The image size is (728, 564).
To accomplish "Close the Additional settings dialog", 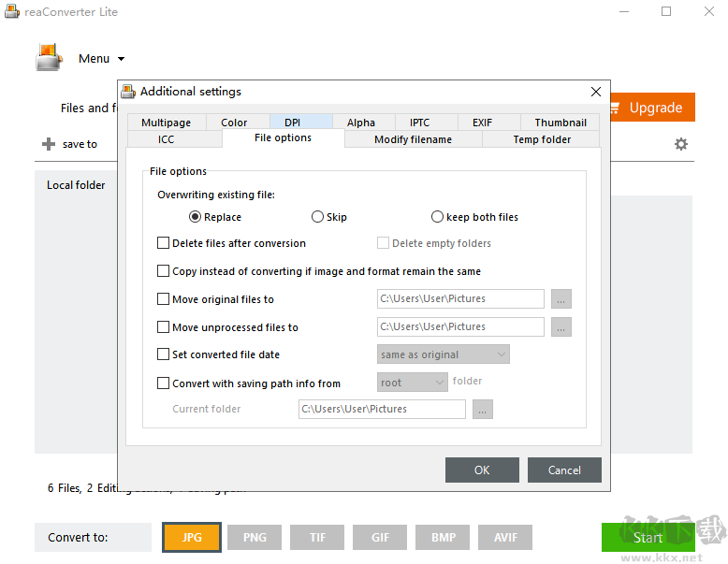I will (x=596, y=92).
